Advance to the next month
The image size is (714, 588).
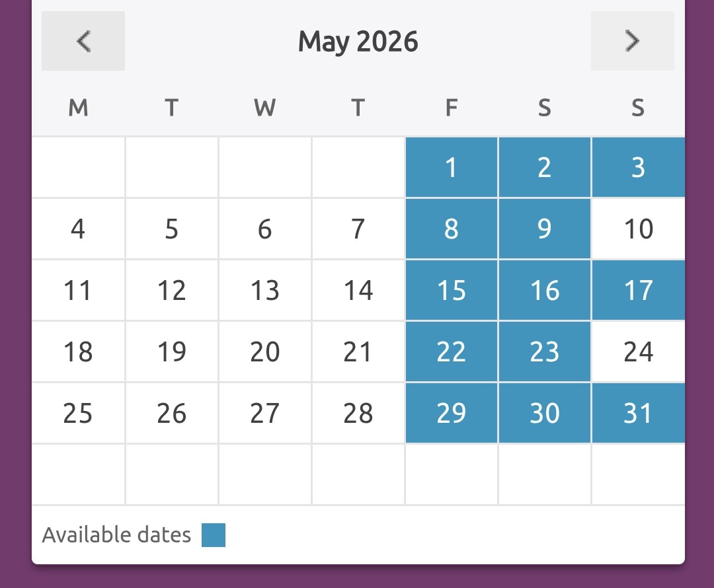(x=632, y=41)
